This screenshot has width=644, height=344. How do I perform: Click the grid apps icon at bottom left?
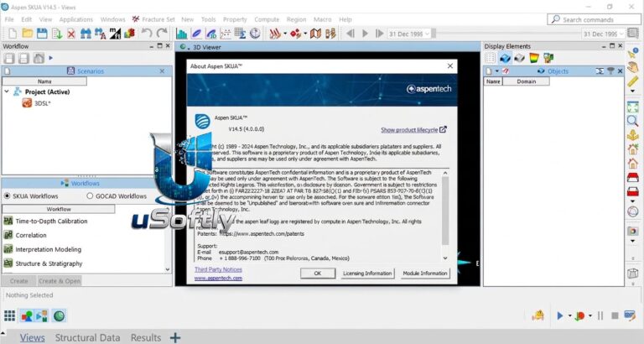[x=9, y=315]
